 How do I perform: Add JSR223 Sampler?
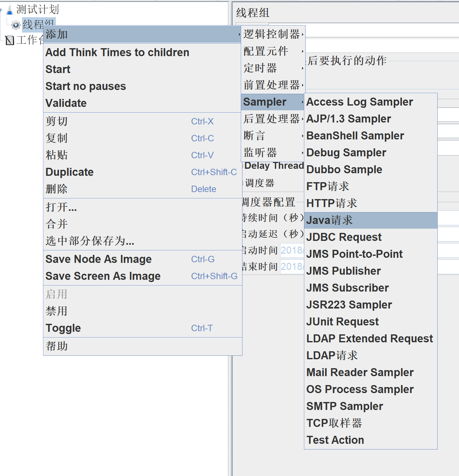point(371,305)
